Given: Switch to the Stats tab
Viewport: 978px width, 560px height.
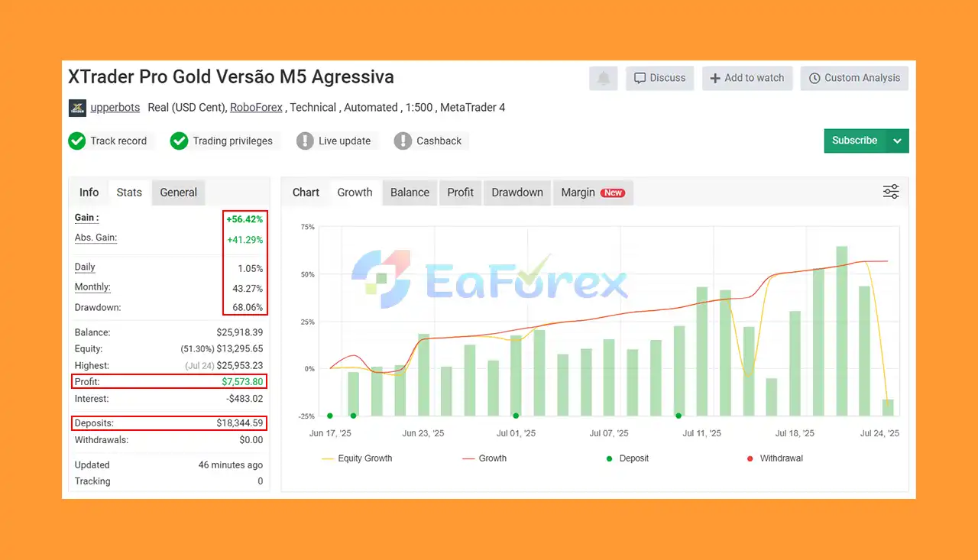Looking at the screenshot, I should 129,193.
